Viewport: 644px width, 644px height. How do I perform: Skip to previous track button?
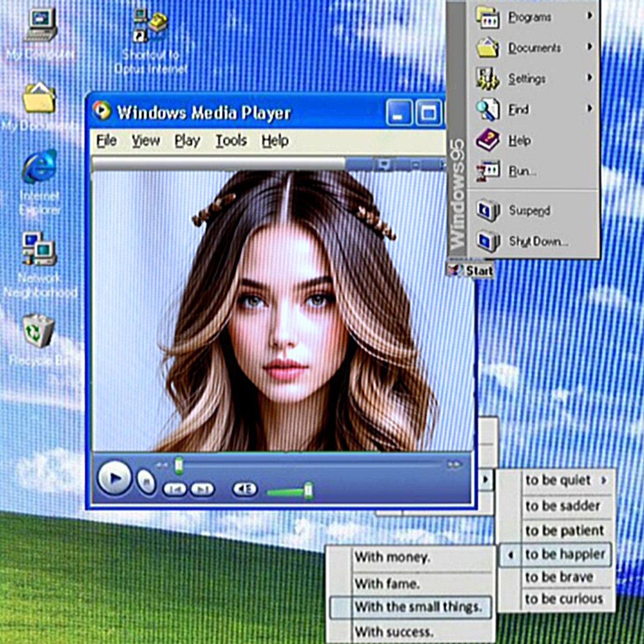(x=175, y=490)
